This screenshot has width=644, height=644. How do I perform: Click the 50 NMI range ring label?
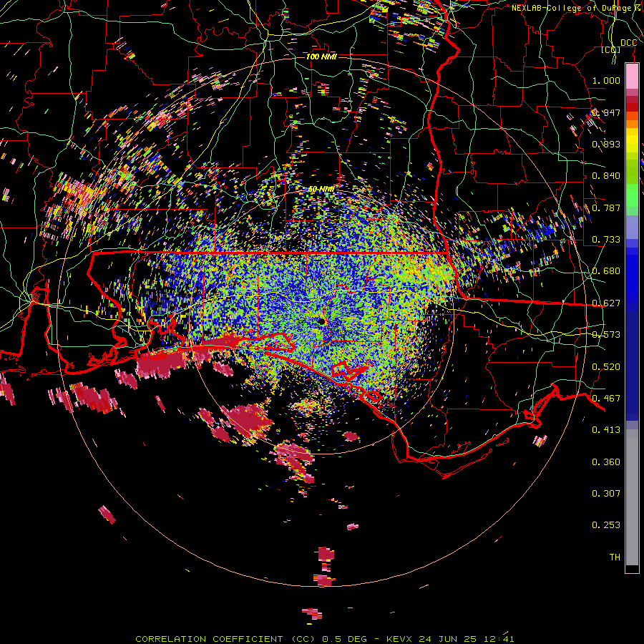[321, 189]
